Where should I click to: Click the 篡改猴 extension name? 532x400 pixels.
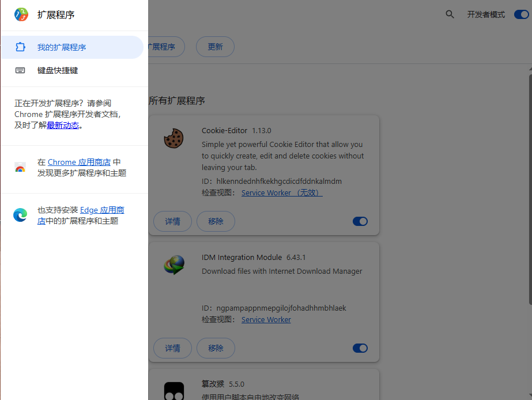[x=213, y=384]
